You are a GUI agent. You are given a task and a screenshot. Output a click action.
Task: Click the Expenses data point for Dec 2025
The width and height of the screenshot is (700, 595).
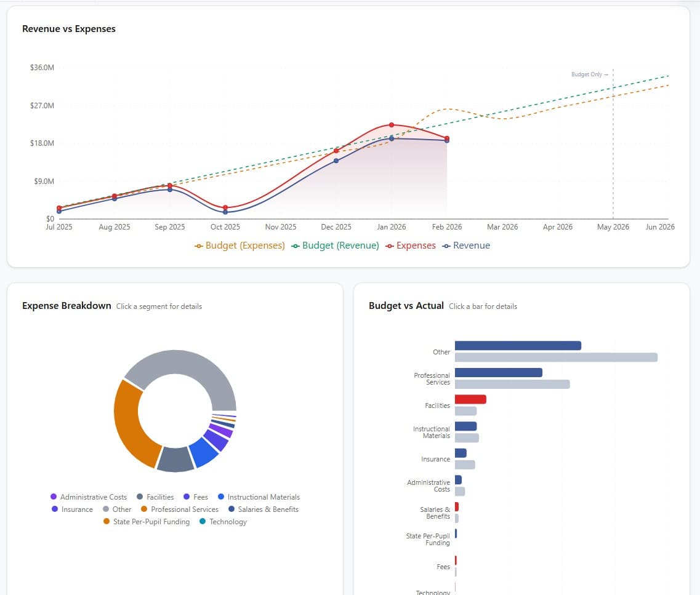(336, 151)
